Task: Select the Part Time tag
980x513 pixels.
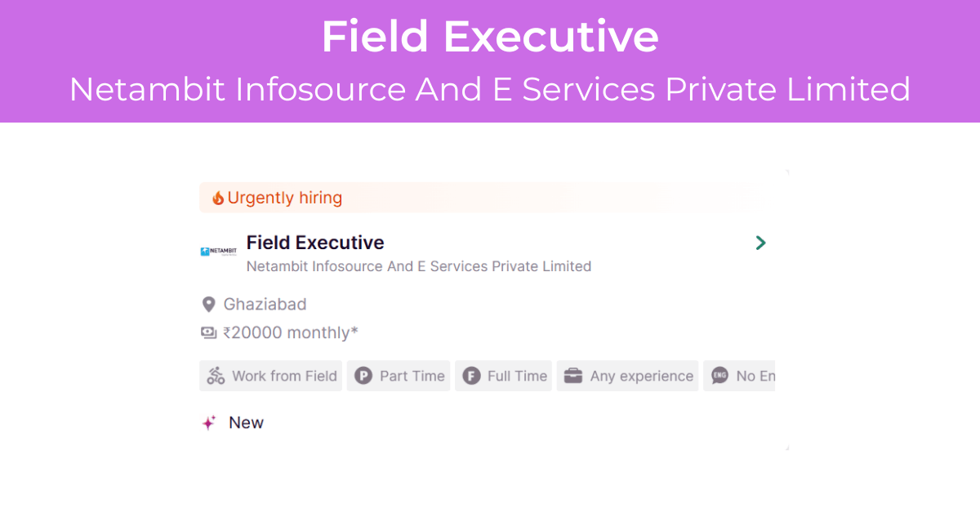Action: point(399,376)
